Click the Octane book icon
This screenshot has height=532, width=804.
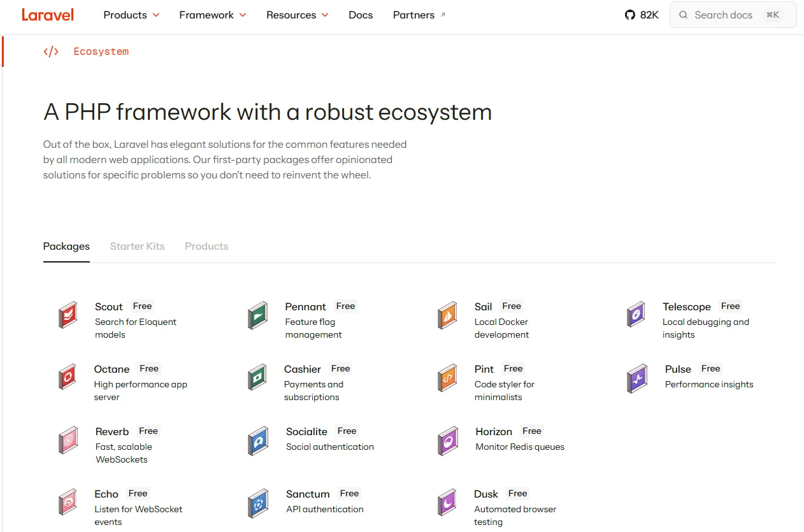click(67, 377)
